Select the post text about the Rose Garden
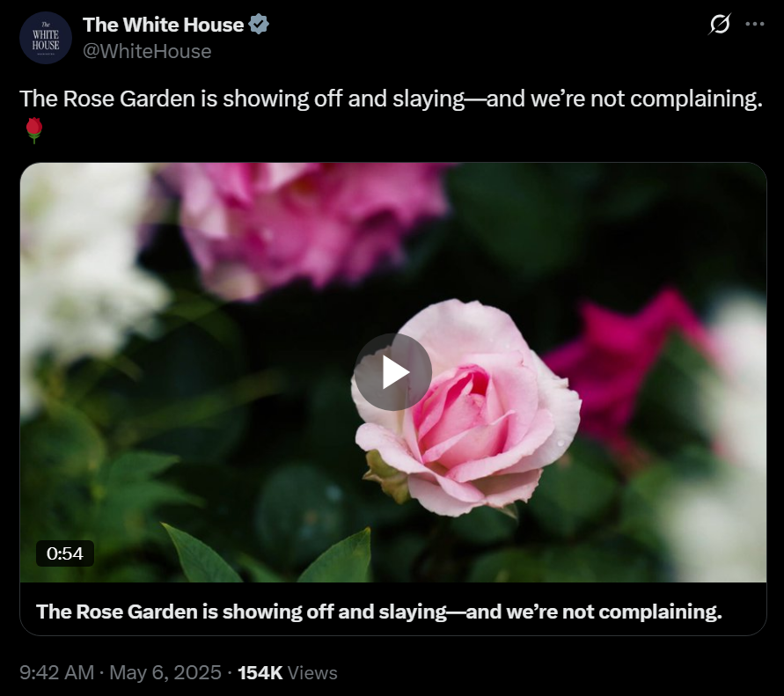Viewport: 784px width, 696px height. [391, 99]
